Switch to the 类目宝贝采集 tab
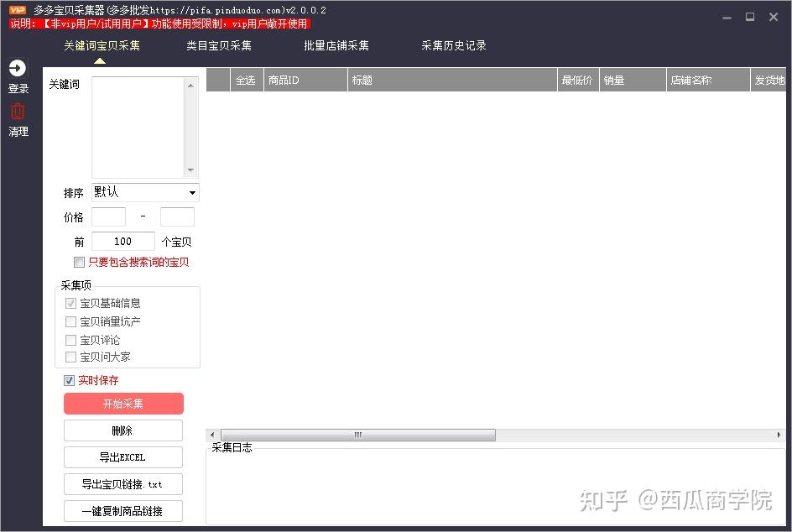 click(x=218, y=46)
